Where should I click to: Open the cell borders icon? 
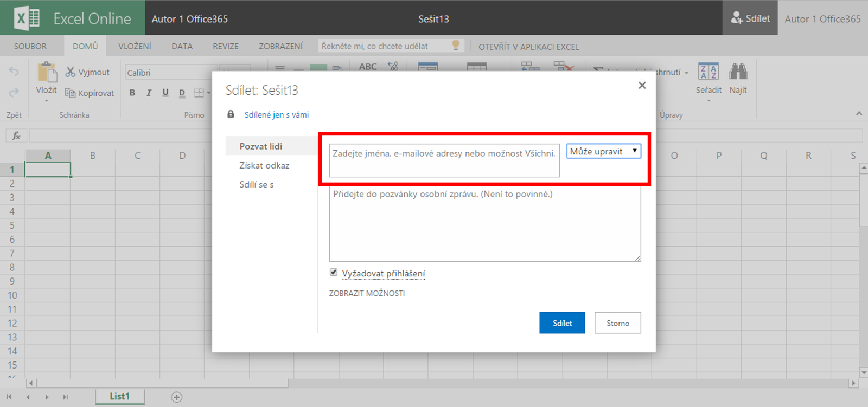199,93
